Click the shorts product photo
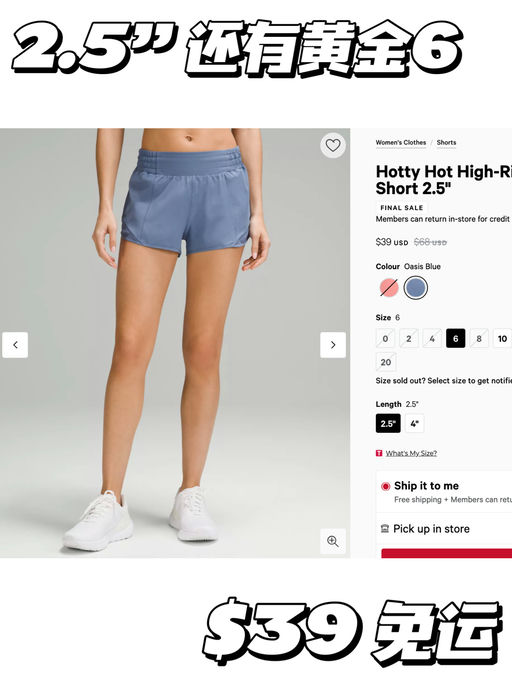The height and width of the screenshot is (682, 512). pos(175,343)
